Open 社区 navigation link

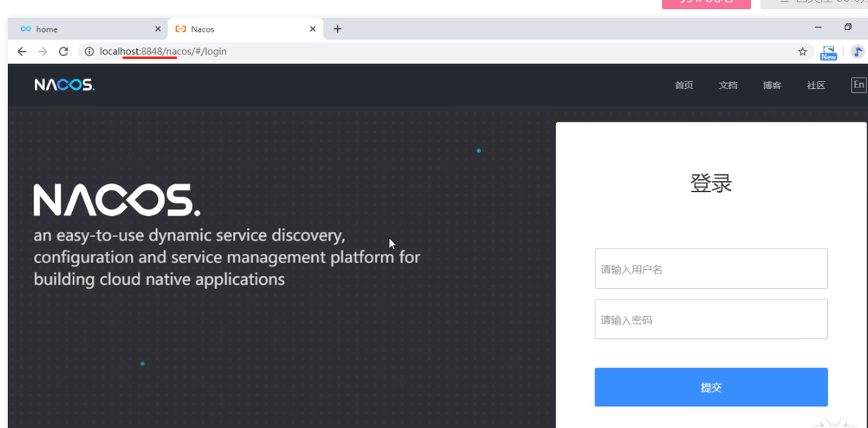[816, 85]
